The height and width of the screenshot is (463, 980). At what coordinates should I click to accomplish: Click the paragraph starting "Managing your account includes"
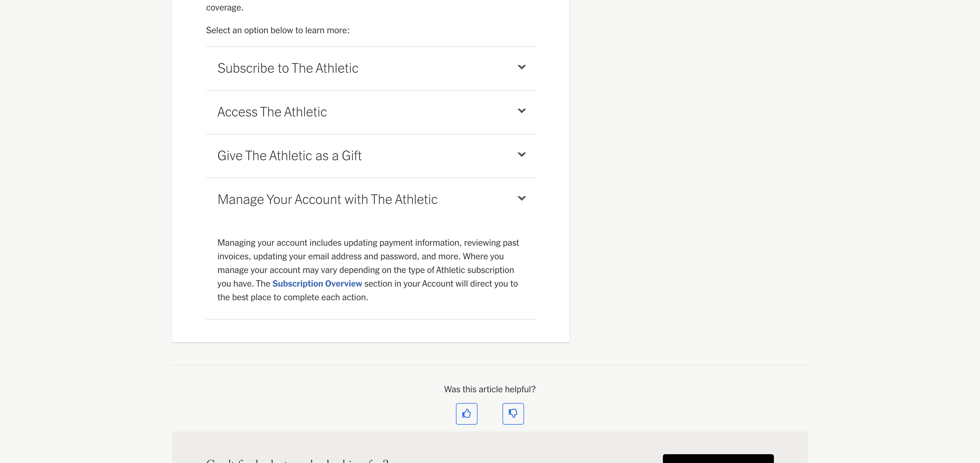click(x=368, y=270)
